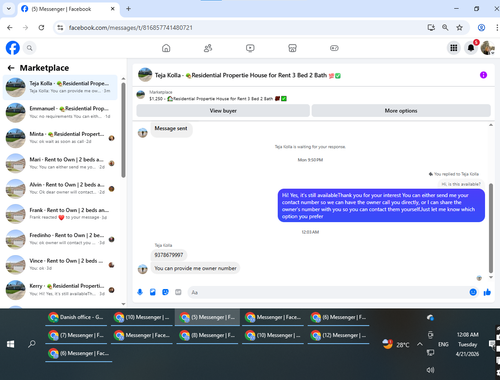Open the ENG language indicator

tap(443, 344)
